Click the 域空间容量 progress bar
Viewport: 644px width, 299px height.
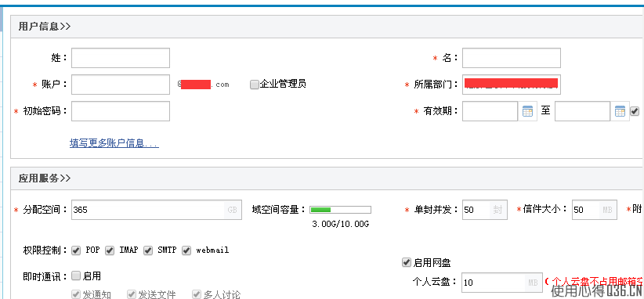(x=340, y=210)
